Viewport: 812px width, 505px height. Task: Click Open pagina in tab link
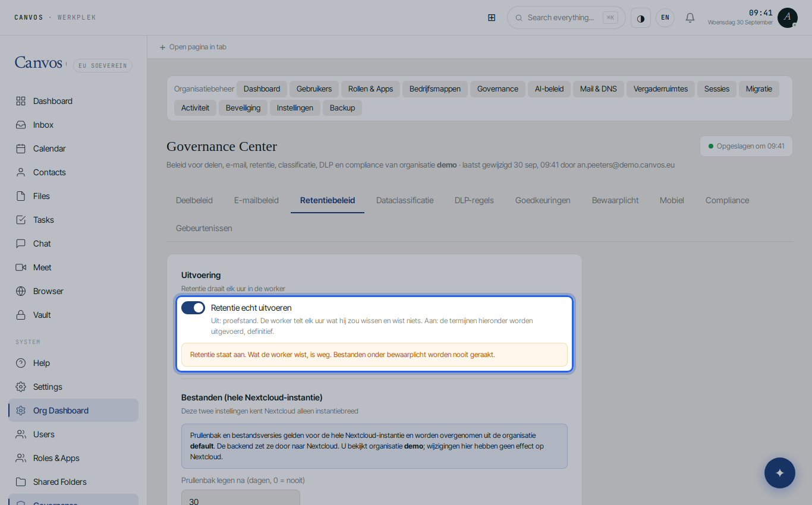(193, 47)
